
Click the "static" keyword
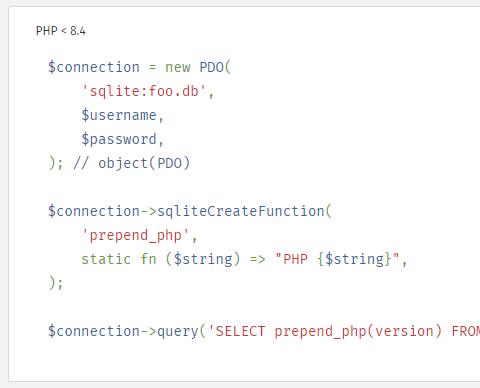tap(106, 259)
